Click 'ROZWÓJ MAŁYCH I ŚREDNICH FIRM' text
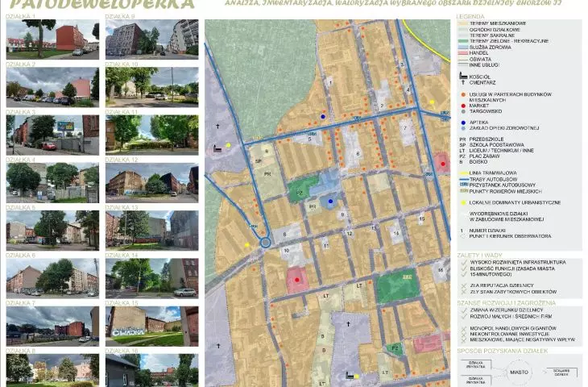This screenshot has width=588, height=387. [511, 316]
